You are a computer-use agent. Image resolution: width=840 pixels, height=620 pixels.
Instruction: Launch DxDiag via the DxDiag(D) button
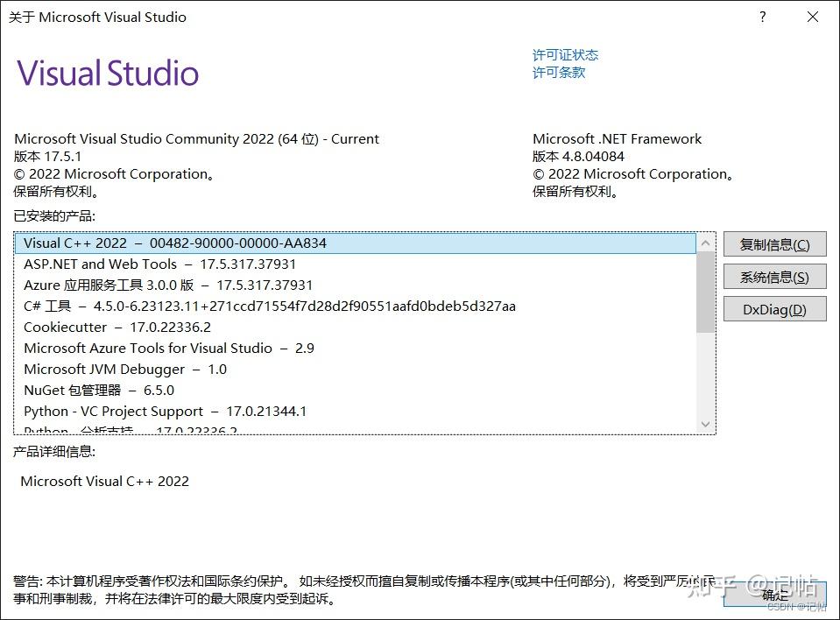point(774,308)
